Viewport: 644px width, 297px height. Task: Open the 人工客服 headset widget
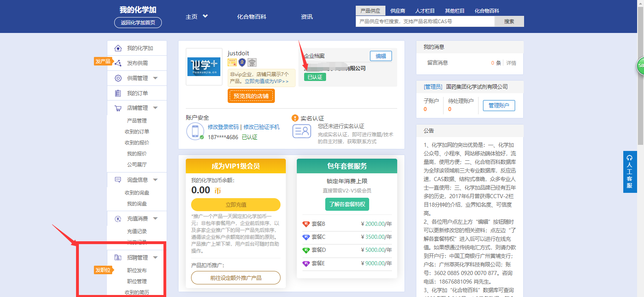pyautogui.click(x=630, y=172)
